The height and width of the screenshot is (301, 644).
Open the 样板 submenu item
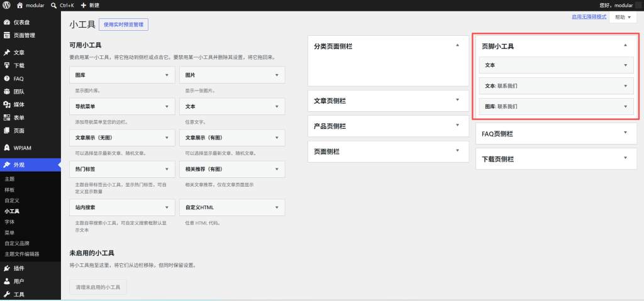point(10,190)
